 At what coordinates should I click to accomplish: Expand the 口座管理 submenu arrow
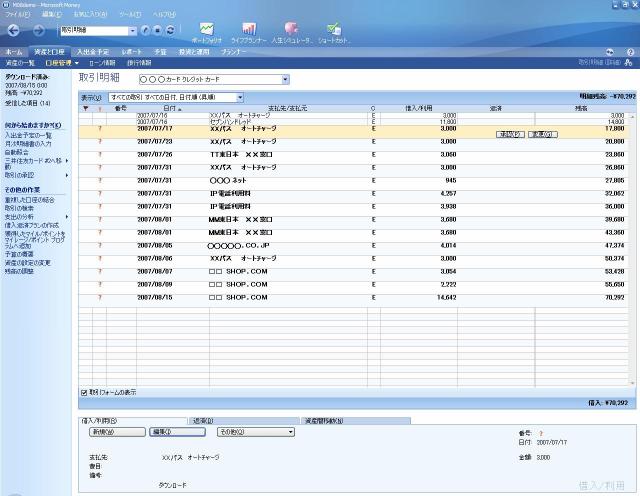click(x=77, y=63)
